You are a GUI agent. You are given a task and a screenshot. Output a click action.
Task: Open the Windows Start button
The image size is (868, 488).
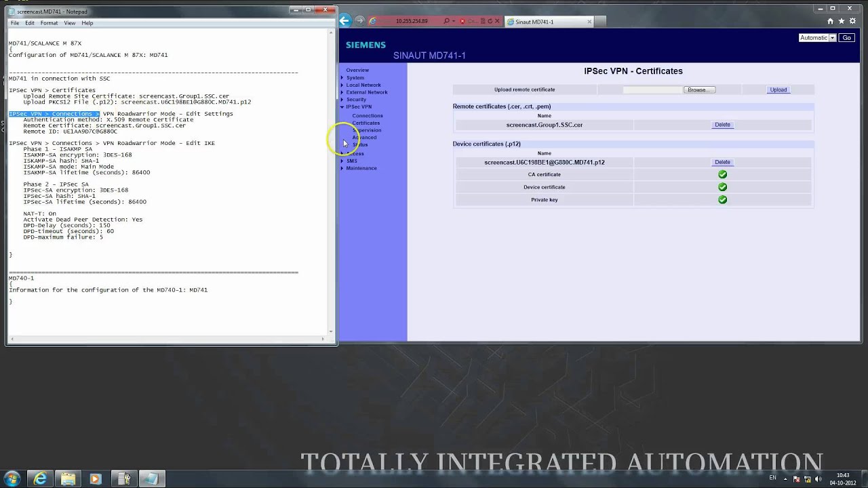(12, 479)
